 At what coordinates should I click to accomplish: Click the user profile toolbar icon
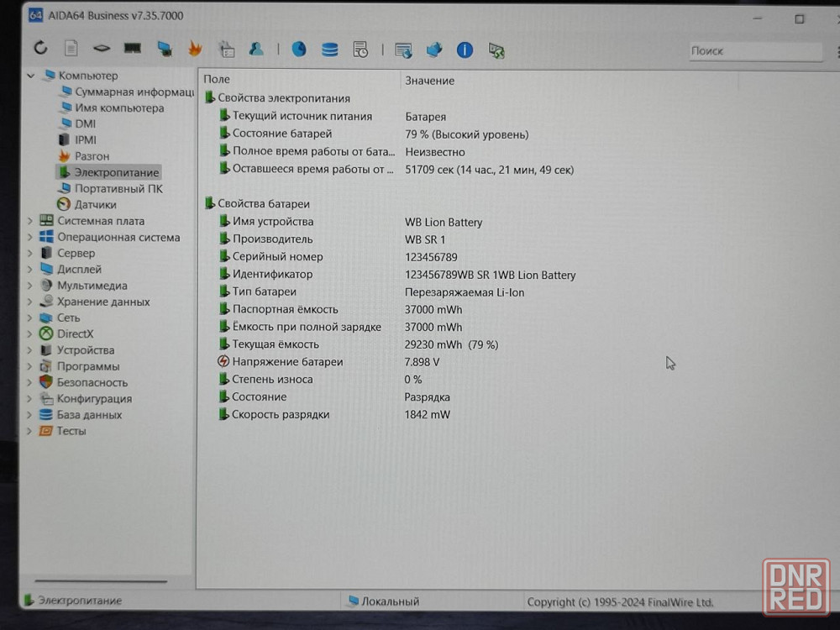(256, 49)
